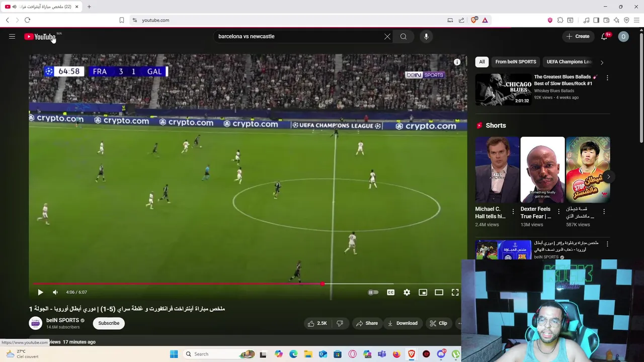Open options for Greatest Blues Ballads video

point(607,78)
